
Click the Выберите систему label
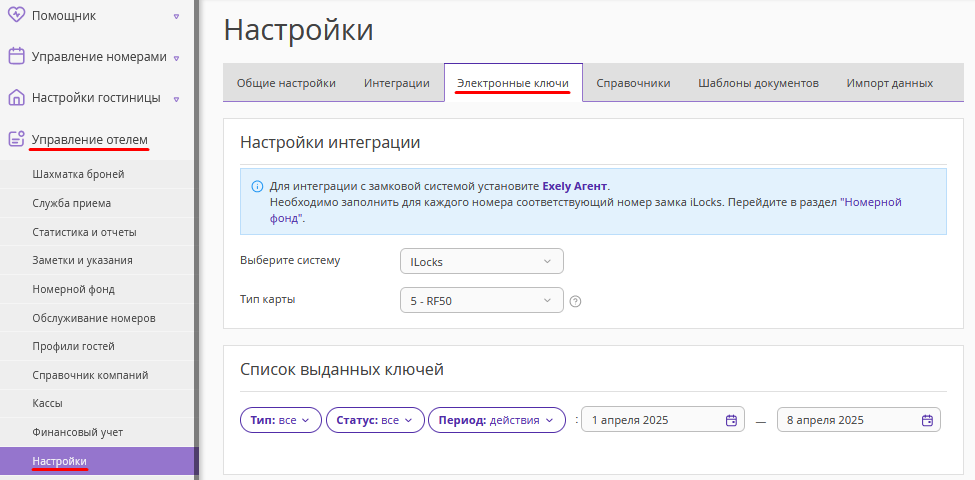point(290,261)
